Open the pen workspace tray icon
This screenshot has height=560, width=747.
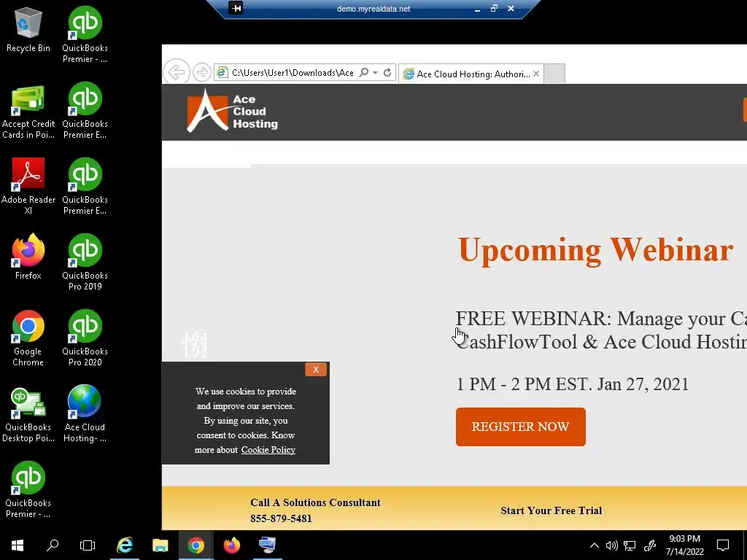tap(650, 545)
